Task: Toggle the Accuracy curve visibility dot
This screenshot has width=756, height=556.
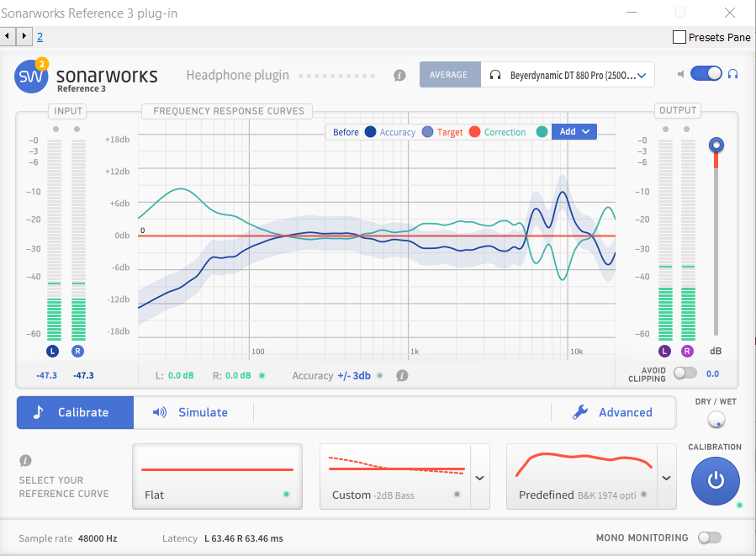Action: (x=427, y=132)
